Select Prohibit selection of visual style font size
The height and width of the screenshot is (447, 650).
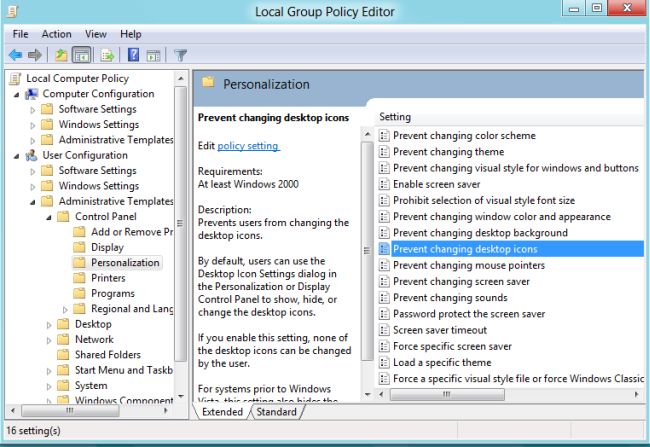[484, 200]
